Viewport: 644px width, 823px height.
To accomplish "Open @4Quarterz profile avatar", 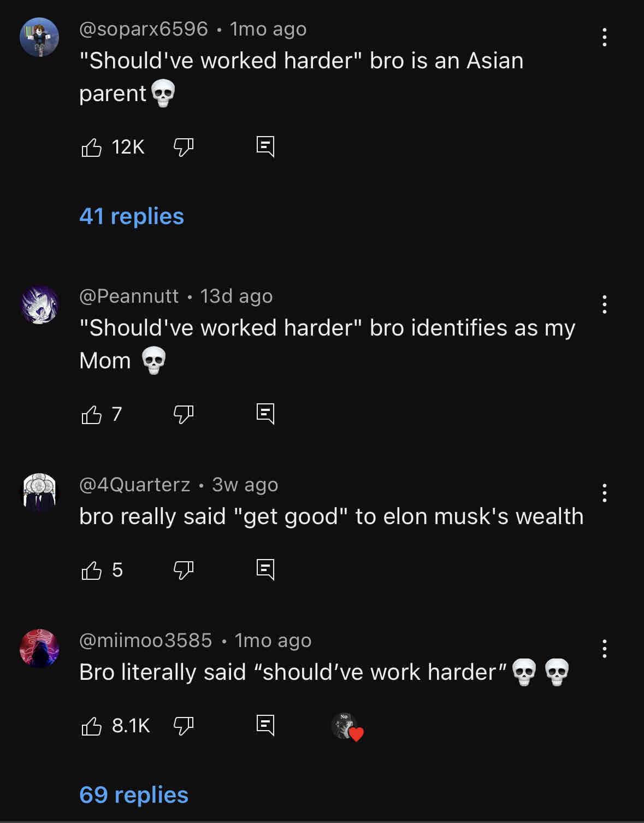I will point(39,492).
